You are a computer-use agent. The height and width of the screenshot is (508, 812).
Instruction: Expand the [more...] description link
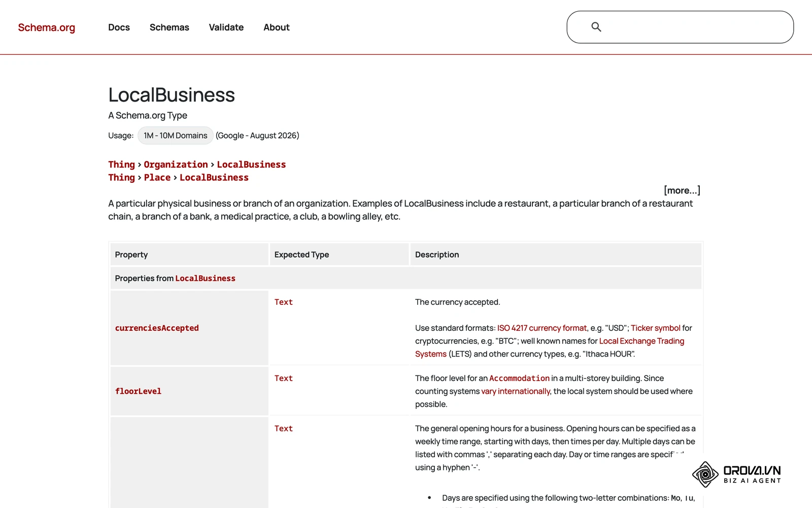682,190
